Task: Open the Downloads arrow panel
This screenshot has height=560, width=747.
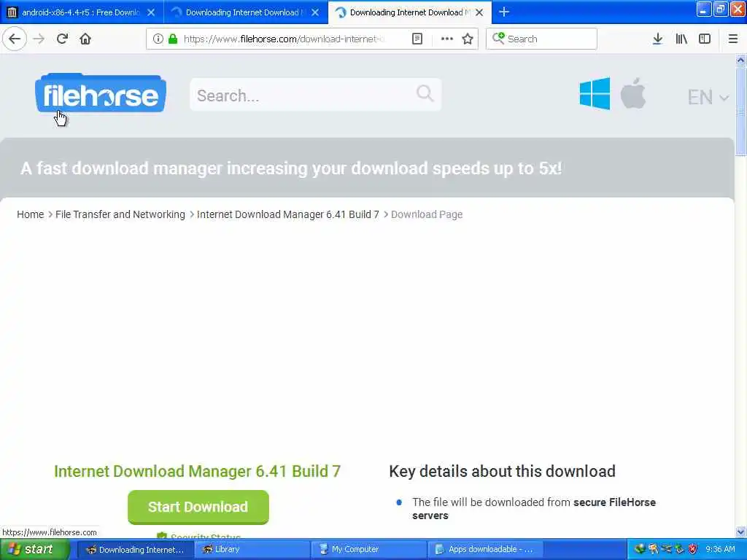Action: (x=657, y=39)
